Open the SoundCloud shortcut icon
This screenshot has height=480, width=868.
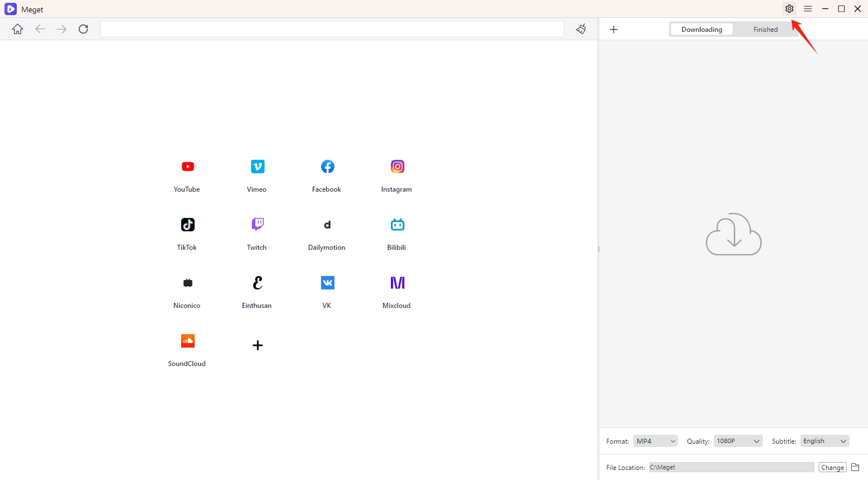(x=187, y=341)
